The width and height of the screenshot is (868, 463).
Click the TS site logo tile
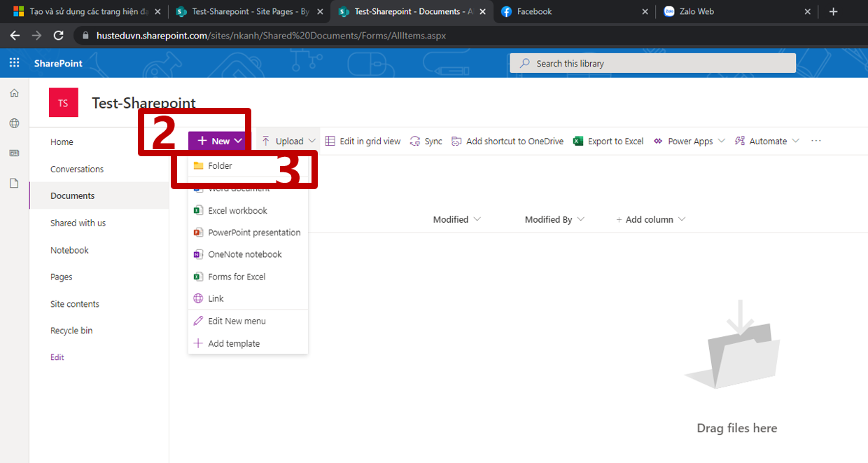tap(63, 103)
